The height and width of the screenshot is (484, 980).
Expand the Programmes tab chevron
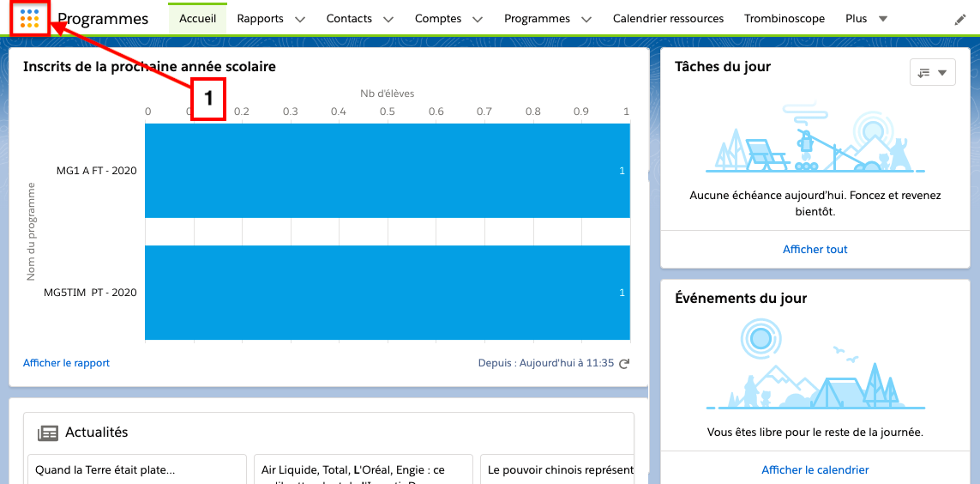pos(586,19)
